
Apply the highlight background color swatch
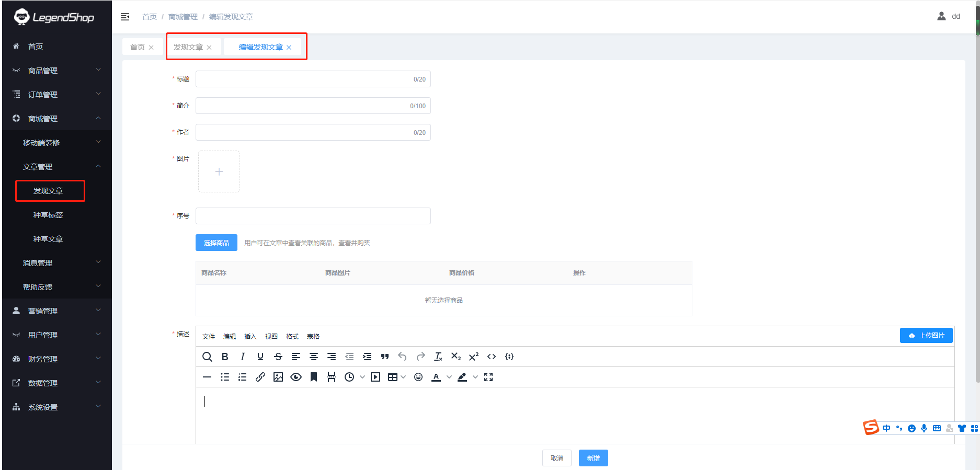pyautogui.click(x=462, y=377)
